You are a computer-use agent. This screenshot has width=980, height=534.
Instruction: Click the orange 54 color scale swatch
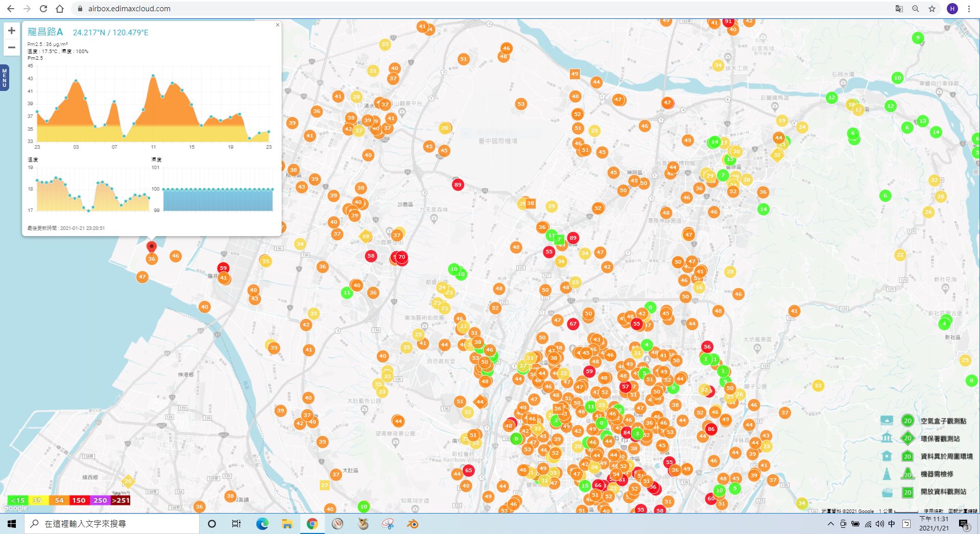pyautogui.click(x=59, y=500)
